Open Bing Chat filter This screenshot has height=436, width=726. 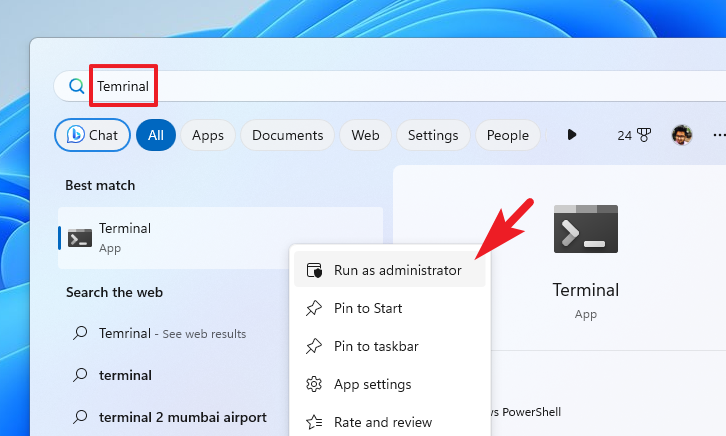point(93,135)
